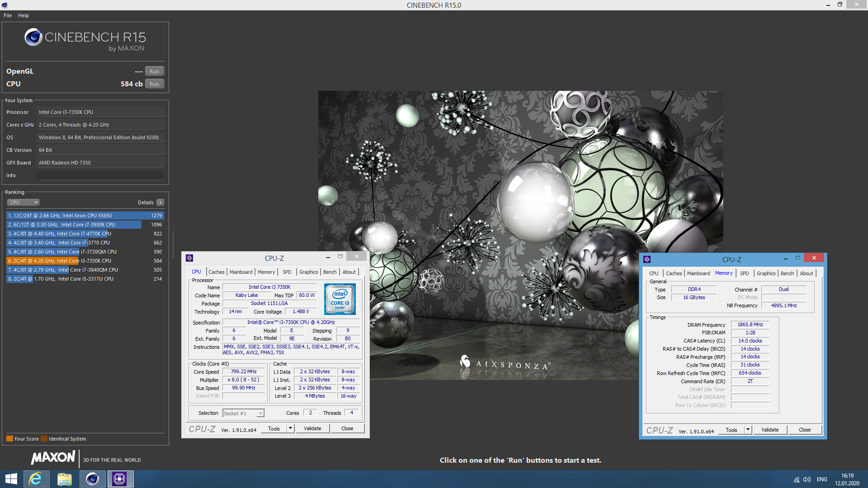Image resolution: width=868 pixels, height=488 pixels.
Task: Open volume control tray icon
Action: point(807,480)
